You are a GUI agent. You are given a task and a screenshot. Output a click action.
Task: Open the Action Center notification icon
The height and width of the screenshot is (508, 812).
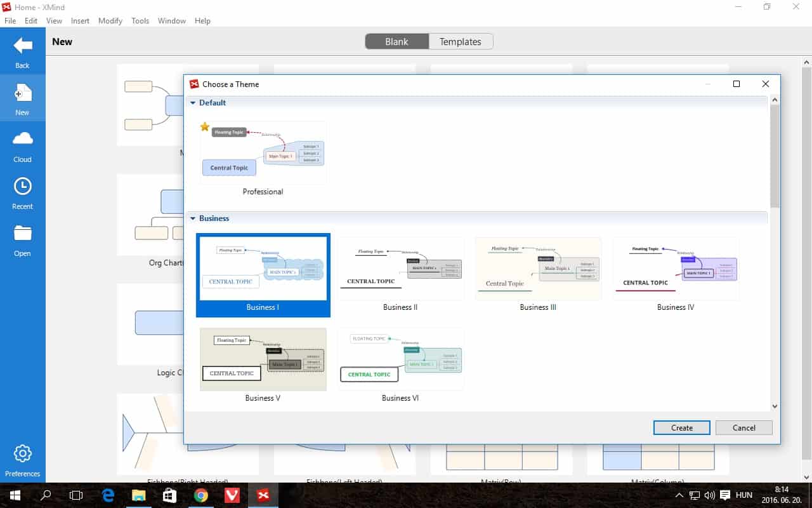pyautogui.click(x=725, y=495)
